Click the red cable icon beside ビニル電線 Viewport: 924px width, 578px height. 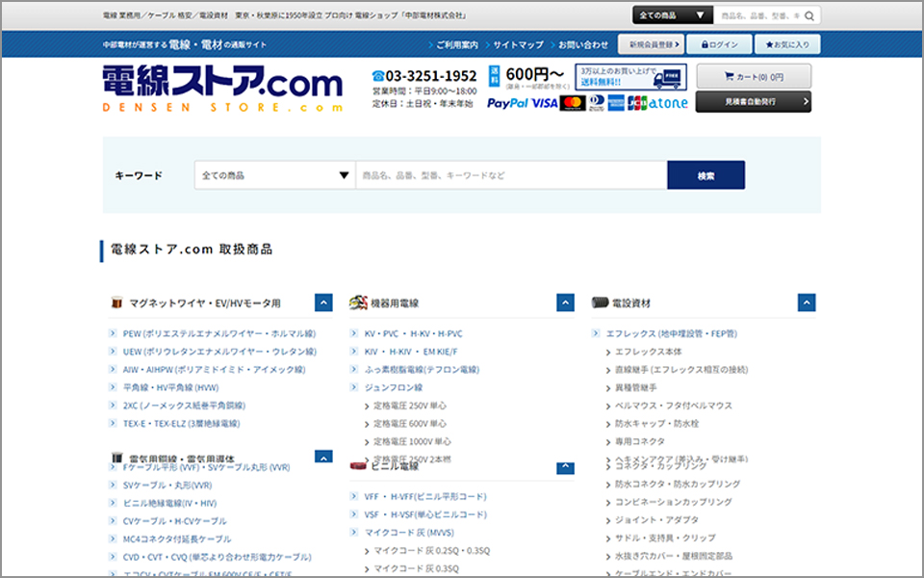[x=358, y=466]
